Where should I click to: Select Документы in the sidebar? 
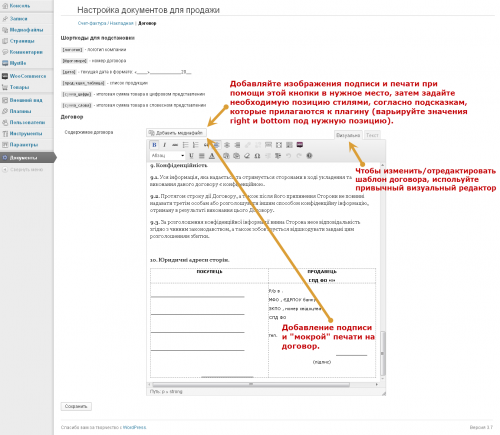(27, 158)
